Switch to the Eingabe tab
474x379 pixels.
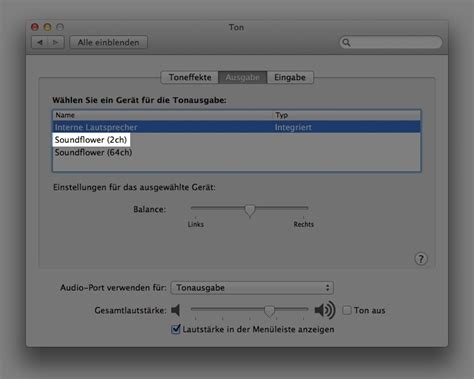click(x=290, y=77)
